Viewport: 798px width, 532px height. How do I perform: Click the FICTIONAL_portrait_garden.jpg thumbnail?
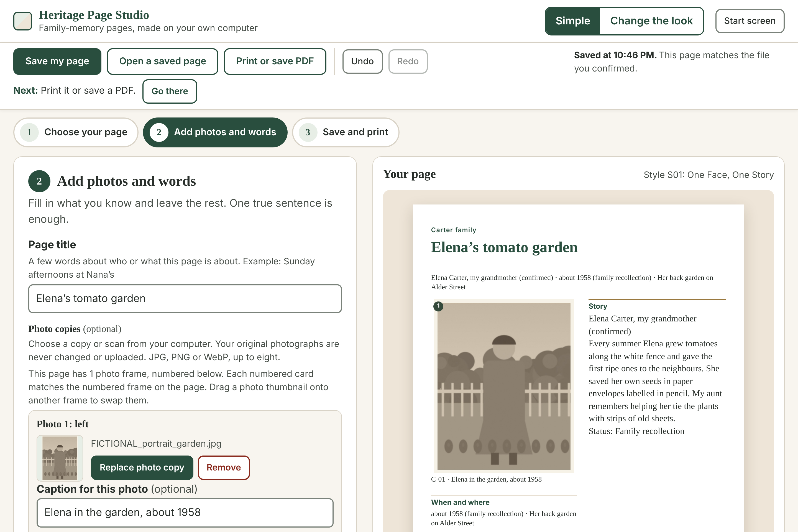tap(60, 458)
